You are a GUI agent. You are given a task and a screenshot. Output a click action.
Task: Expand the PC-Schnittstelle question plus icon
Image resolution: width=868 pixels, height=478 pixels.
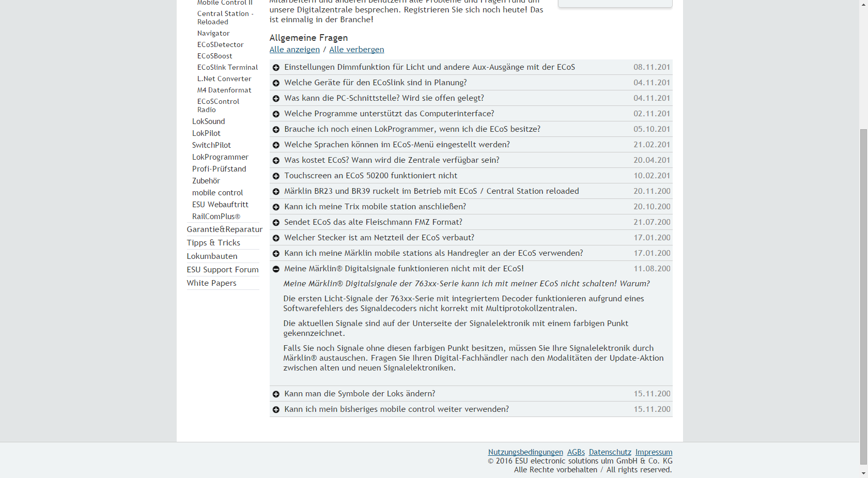(x=276, y=99)
